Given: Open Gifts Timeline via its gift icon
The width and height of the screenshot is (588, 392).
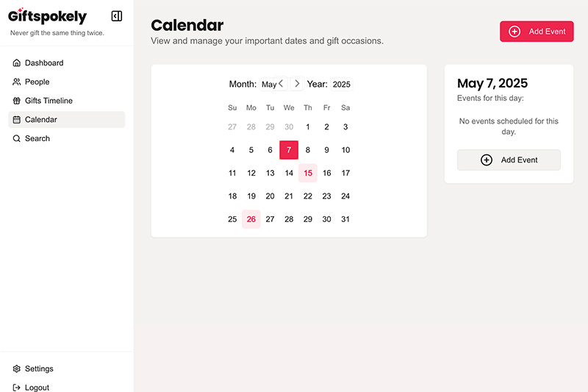Looking at the screenshot, I should coord(16,101).
